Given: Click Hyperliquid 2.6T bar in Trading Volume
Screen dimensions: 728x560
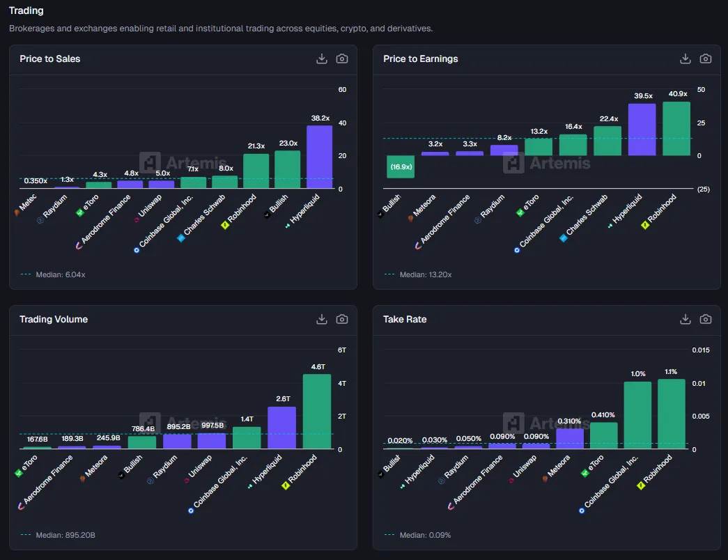Looking at the screenshot, I should [x=281, y=428].
